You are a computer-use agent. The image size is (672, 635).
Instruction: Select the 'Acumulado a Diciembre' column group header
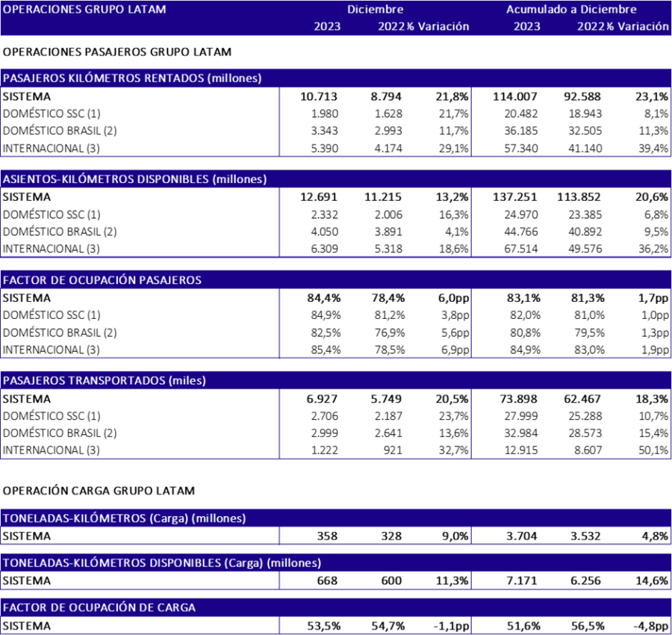coord(571,10)
